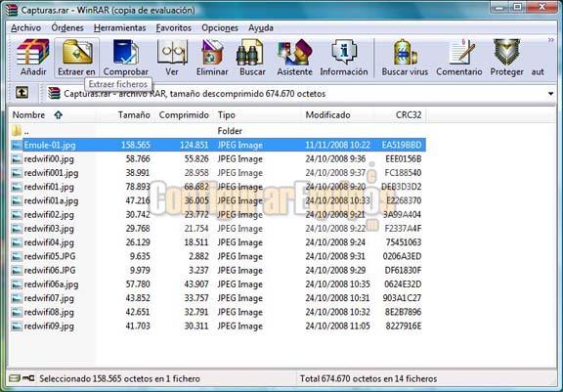Viewport: 563px width, 392px height.
Task: Click the WinRAR icon in title bar
Action: tap(11, 10)
